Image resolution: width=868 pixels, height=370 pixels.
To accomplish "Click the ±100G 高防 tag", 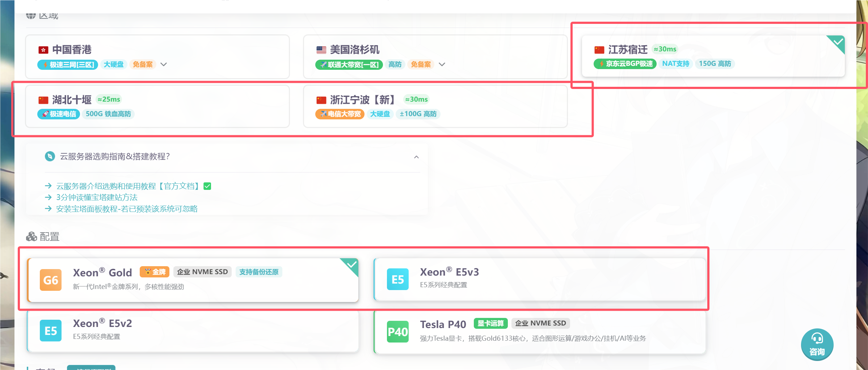I will click(418, 114).
